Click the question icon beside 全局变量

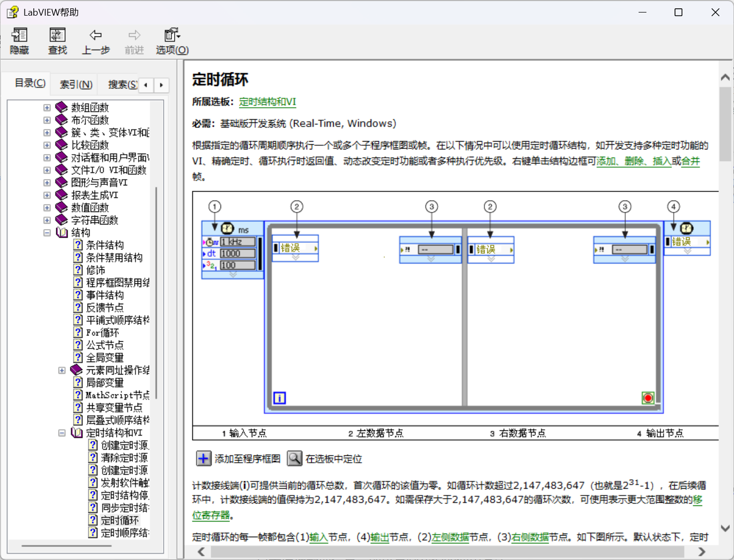coord(78,357)
